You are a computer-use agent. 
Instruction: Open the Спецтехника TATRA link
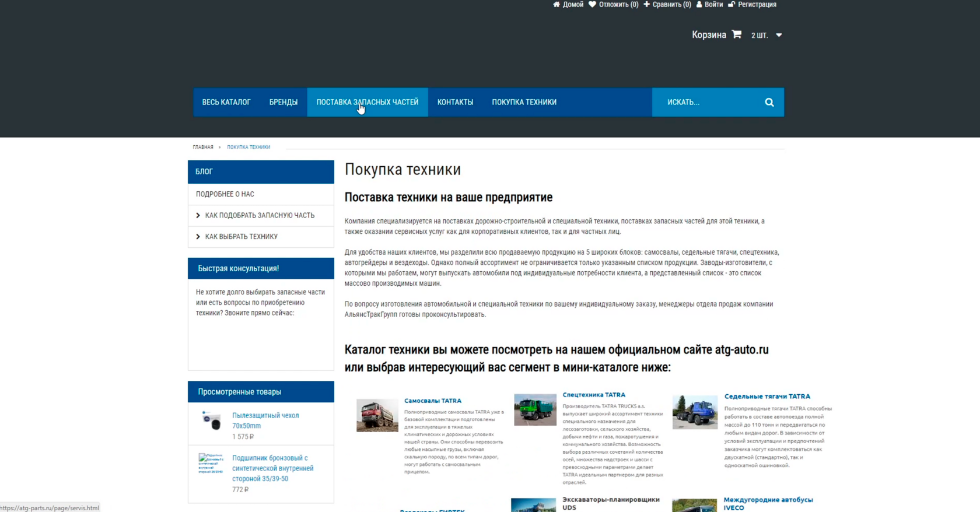tap(594, 395)
